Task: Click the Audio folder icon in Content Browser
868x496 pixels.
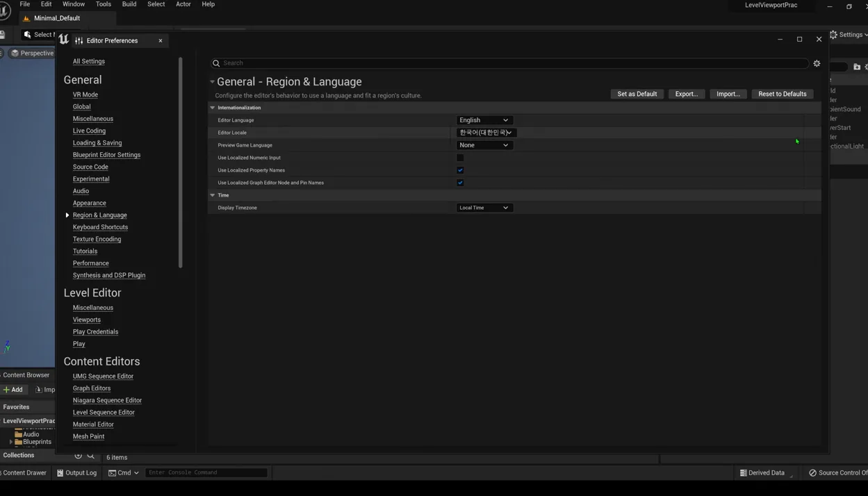Action: [19, 434]
